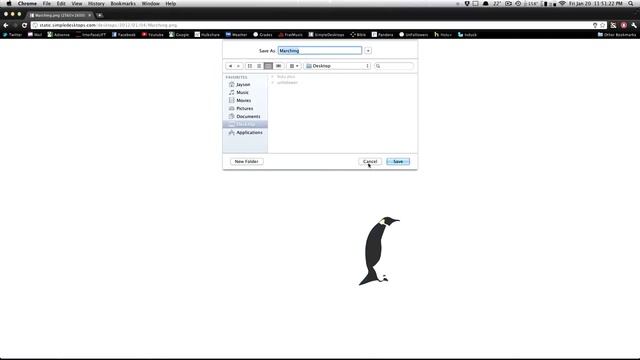Go back in the save dialog

tap(230, 66)
